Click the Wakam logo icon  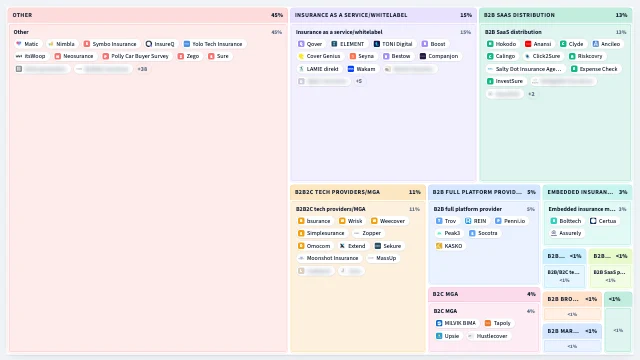pyautogui.click(x=351, y=69)
